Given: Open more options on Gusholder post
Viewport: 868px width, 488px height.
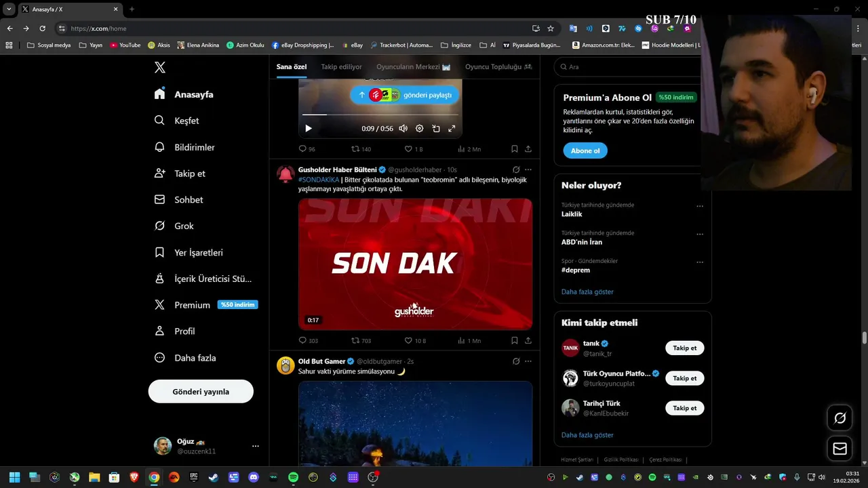Looking at the screenshot, I should [x=528, y=169].
